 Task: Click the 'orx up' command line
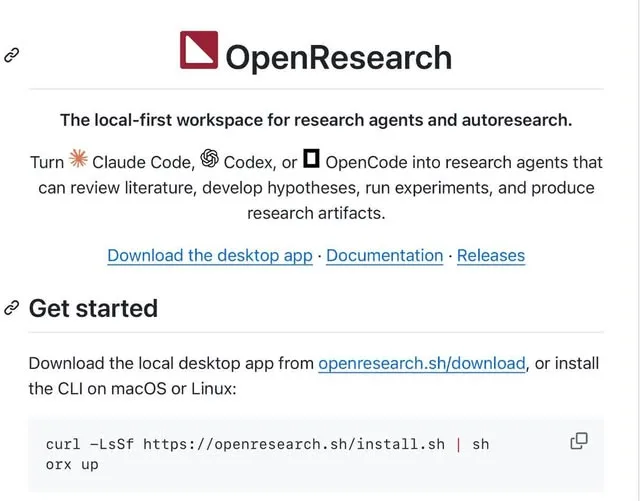(72, 465)
